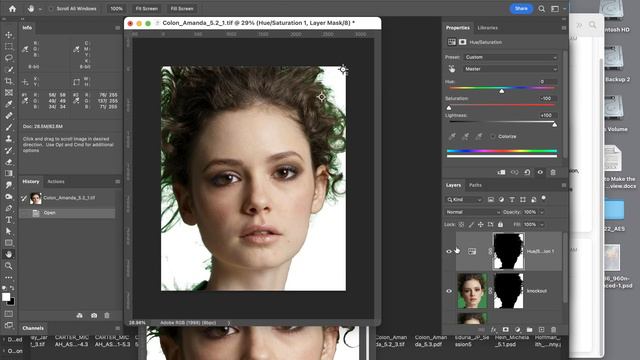Screen dimensions: 640x360
Task: Select the History Brush tool
Action: pyautogui.click(x=9, y=150)
